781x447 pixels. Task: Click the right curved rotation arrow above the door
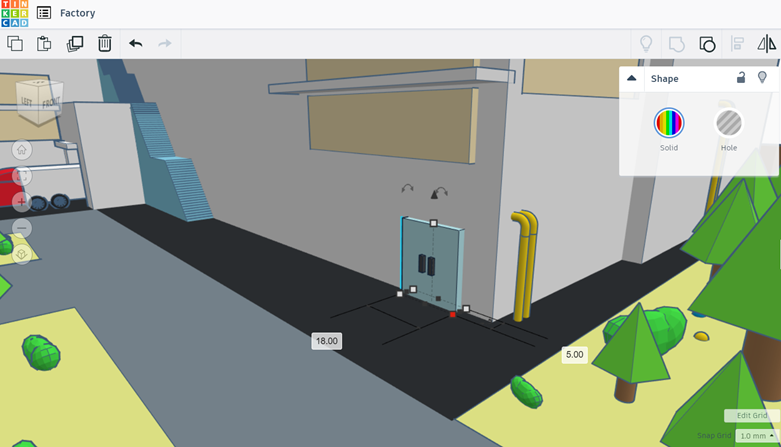coord(441,191)
